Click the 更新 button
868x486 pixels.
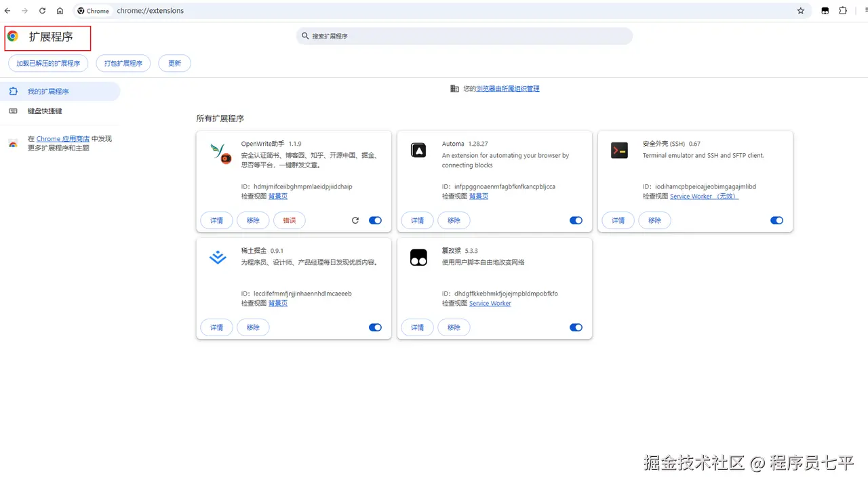(174, 63)
